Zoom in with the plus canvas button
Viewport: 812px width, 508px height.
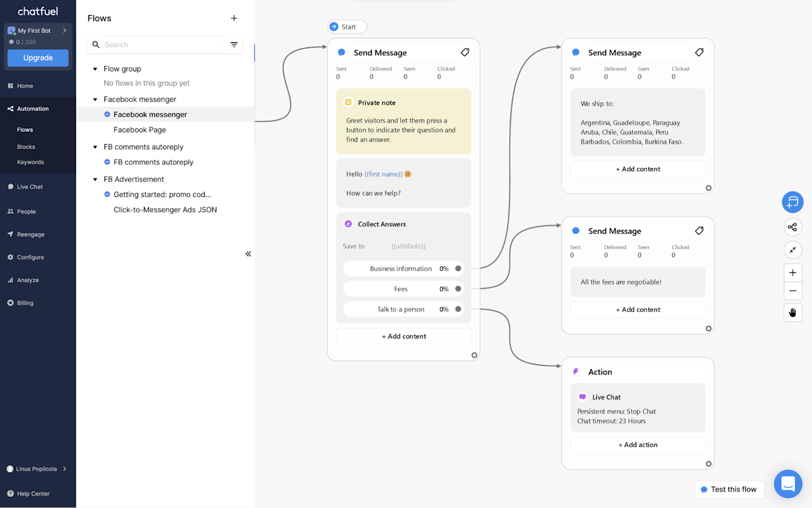coord(793,273)
